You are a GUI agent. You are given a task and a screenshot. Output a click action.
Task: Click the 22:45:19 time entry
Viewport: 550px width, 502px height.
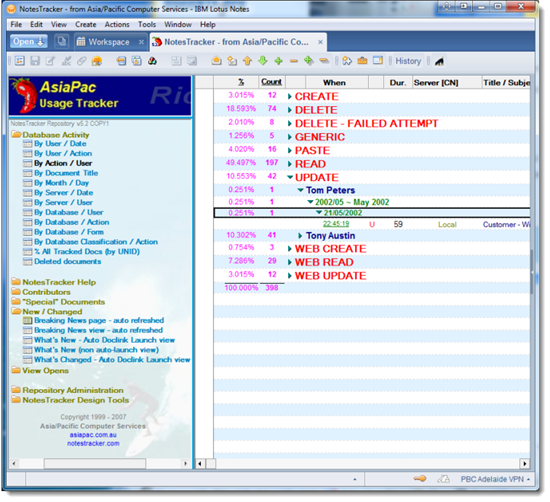click(x=336, y=224)
